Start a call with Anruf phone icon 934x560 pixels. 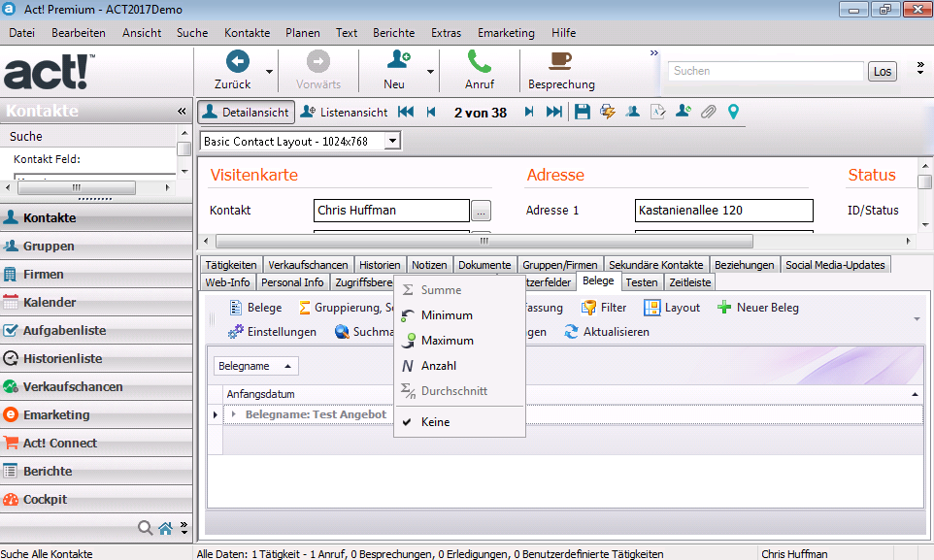(480, 61)
